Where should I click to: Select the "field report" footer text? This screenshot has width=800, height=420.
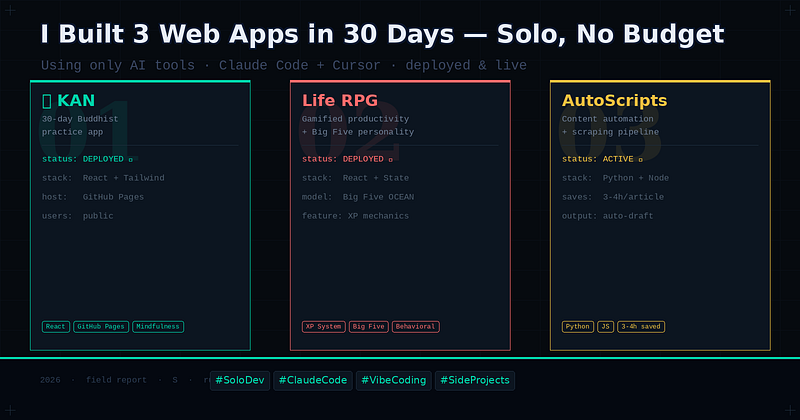116,380
